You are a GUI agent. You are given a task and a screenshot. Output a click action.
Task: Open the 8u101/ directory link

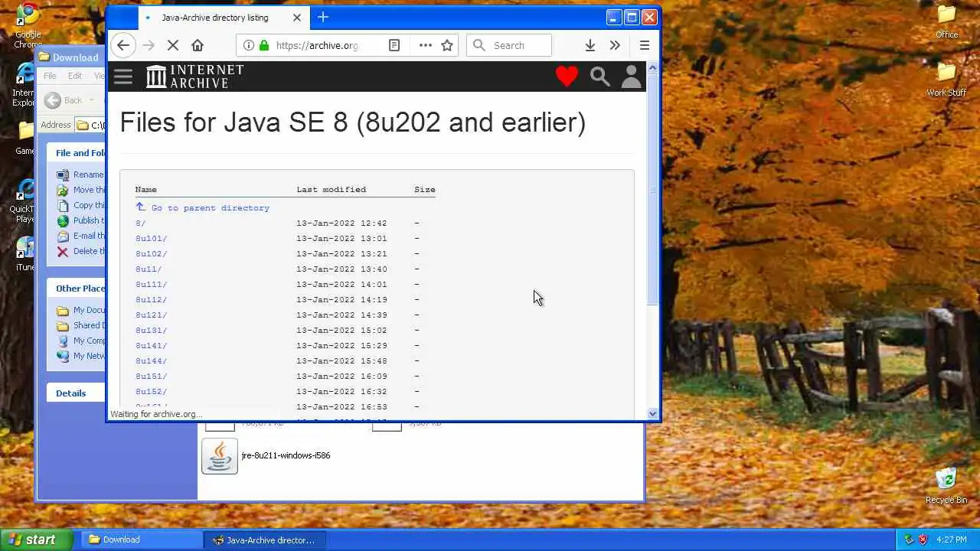pyautogui.click(x=152, y=239)
